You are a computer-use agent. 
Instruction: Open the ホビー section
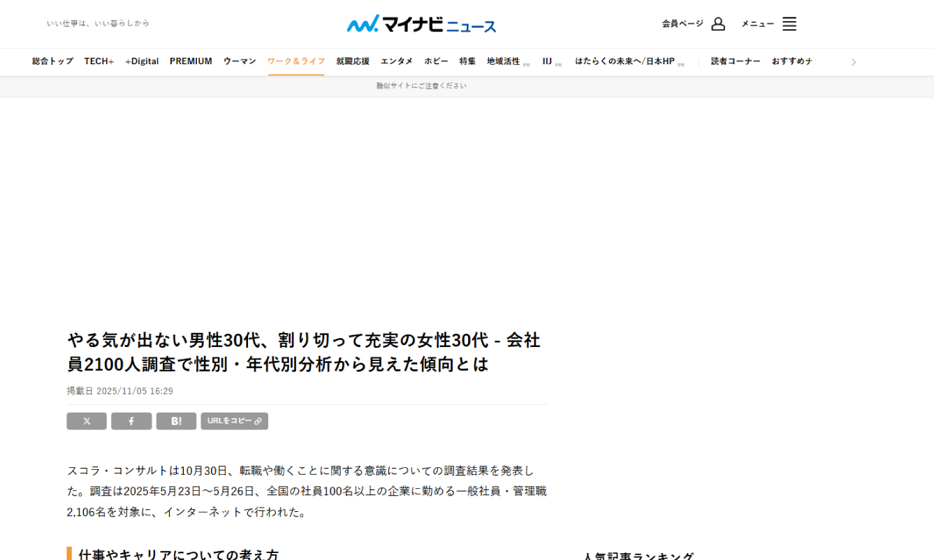coord(436,61)
